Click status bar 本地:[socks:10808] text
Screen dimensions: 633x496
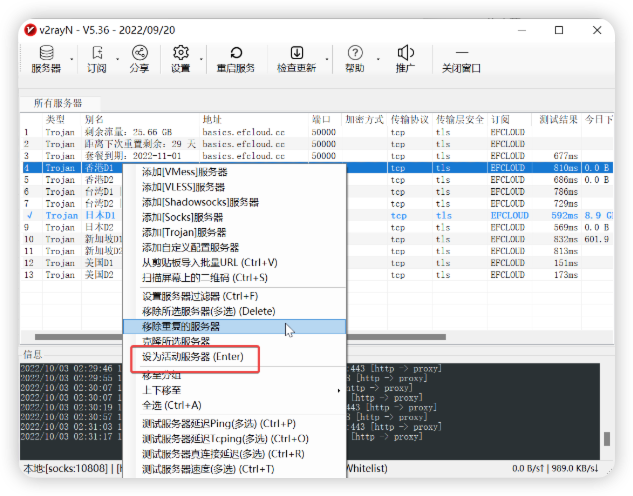pos(65,469)
